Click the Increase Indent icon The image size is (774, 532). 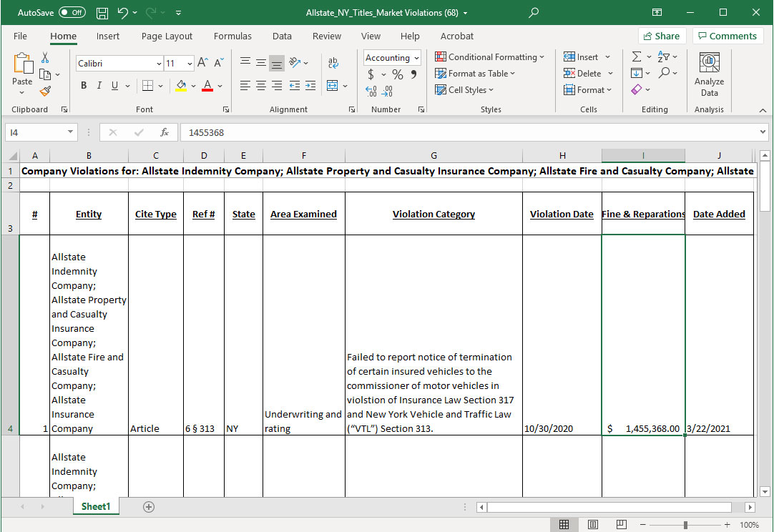310,86
